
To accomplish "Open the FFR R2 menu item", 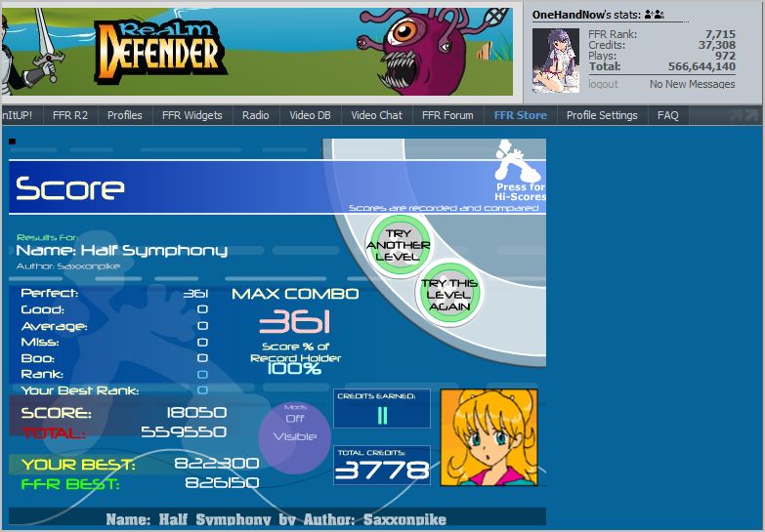I will pyautogui.click(x=70, y=115).
